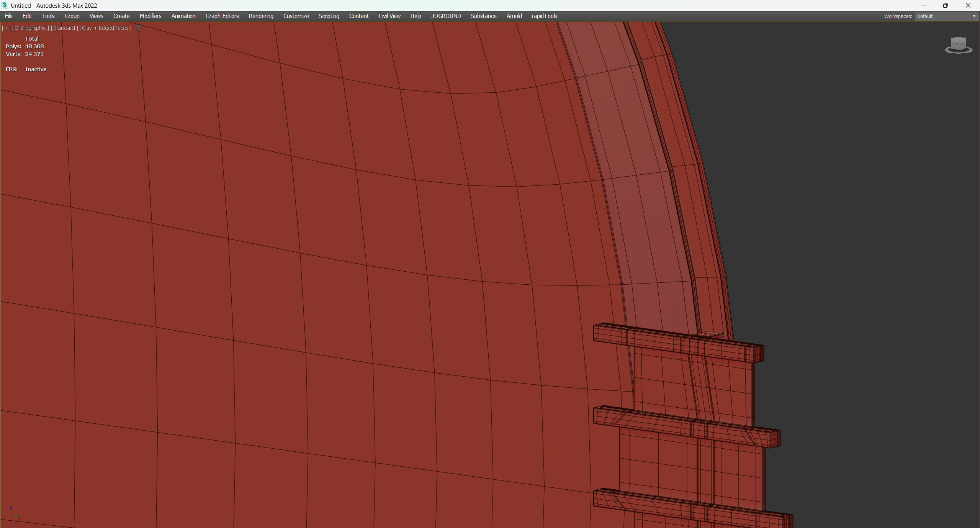
Task: Click the Clay + Edged Faces label
Action: 105,28
